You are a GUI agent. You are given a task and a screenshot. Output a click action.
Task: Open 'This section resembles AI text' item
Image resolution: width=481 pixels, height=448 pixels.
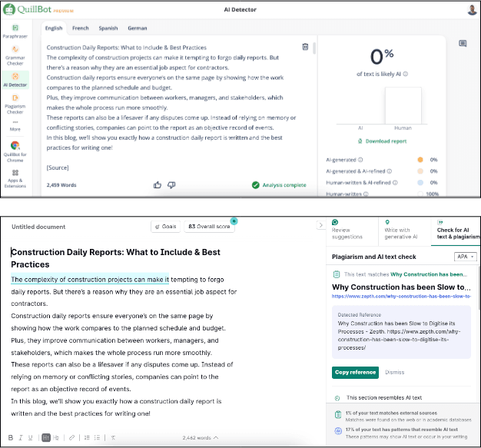coord(378,398)
